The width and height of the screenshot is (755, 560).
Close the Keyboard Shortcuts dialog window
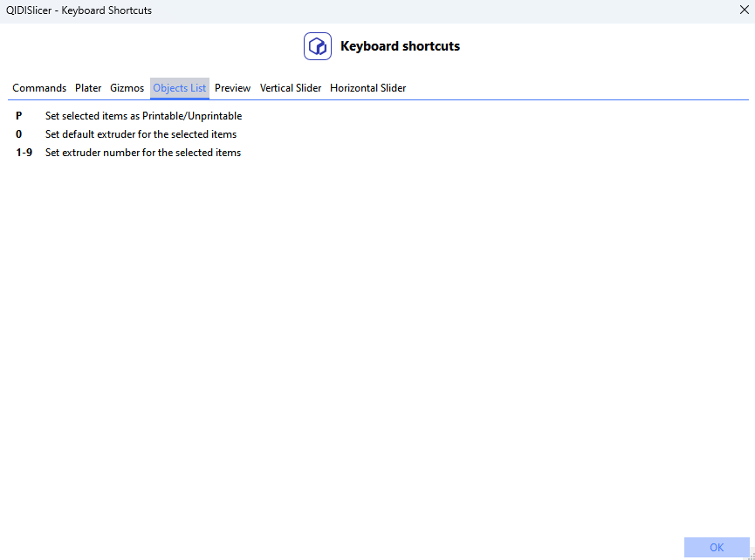coord(744,10)
